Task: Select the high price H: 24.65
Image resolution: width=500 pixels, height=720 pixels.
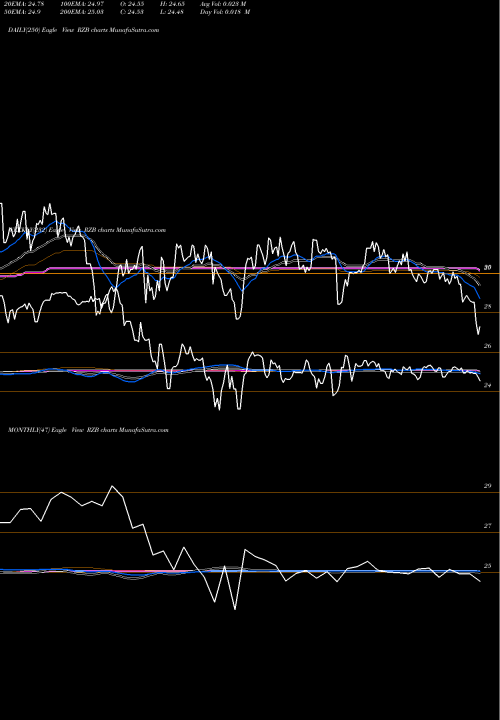Action: click(172, 3)
